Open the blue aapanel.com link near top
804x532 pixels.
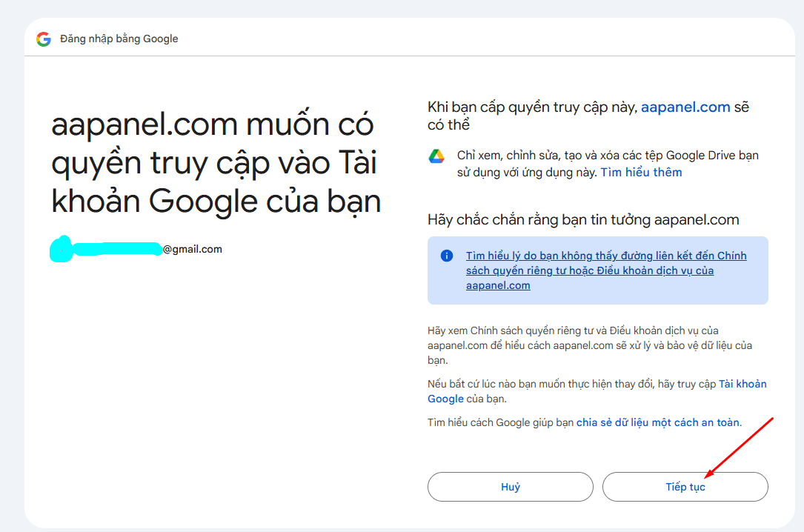click(685, 107)
